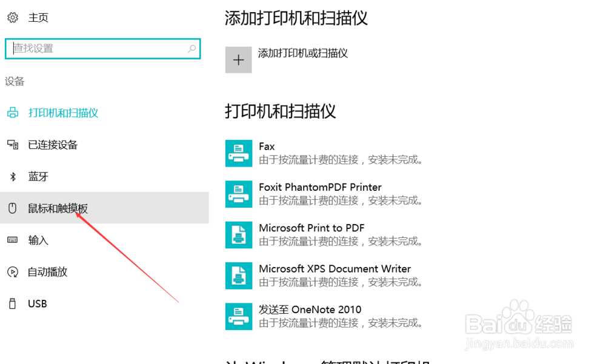This screenshot has width=606, height=364.
Task: Select the Microsoft XPS Document Writer icon
Action: point(239,276)
